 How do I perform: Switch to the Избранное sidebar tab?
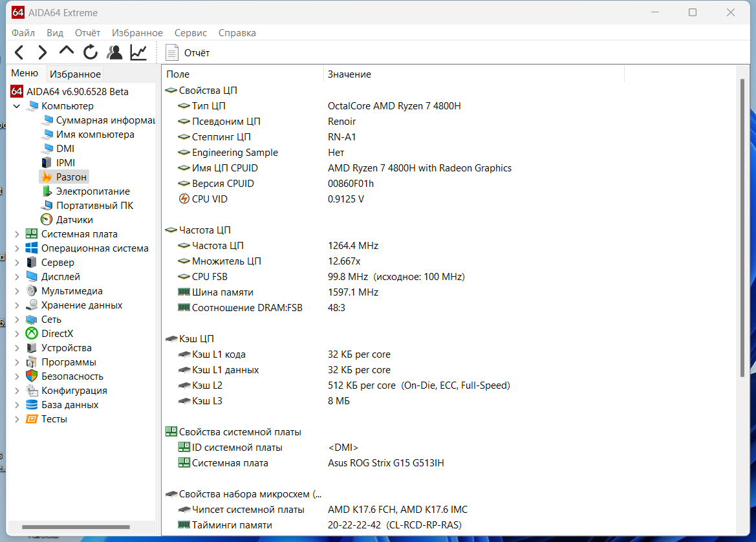coord(75,74)
